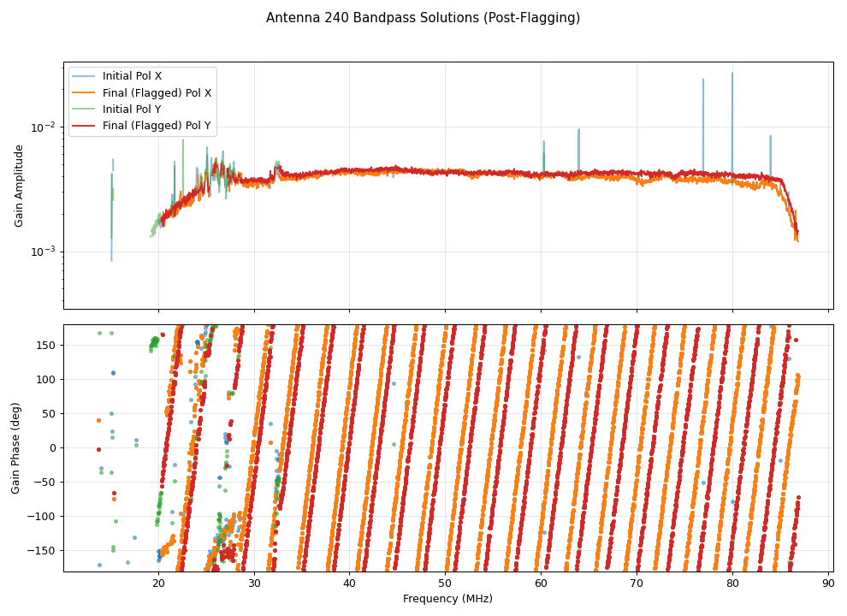Click the 90 tick label on frequency axis
Viewport: 847px width, 616px height.
(x=828, y=583)
